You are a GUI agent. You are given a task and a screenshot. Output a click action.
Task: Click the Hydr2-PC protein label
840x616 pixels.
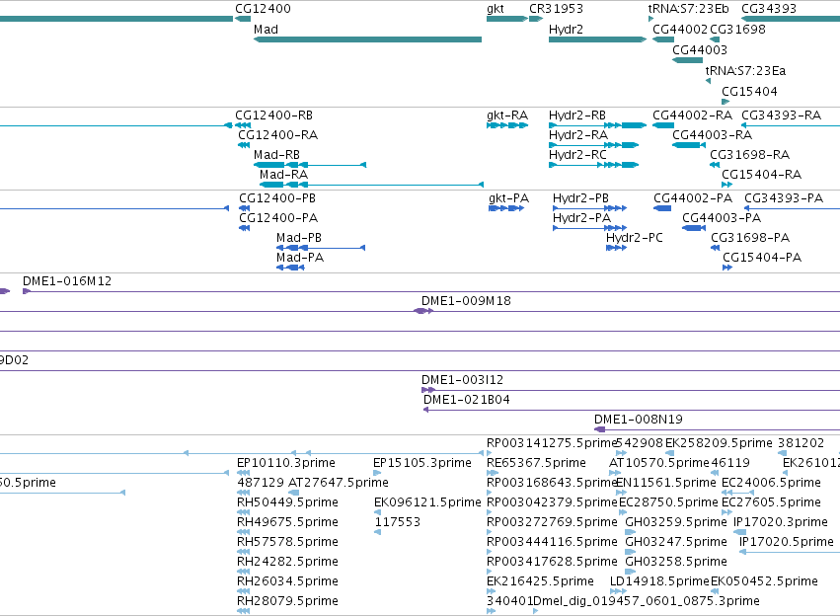pos(635,238)
